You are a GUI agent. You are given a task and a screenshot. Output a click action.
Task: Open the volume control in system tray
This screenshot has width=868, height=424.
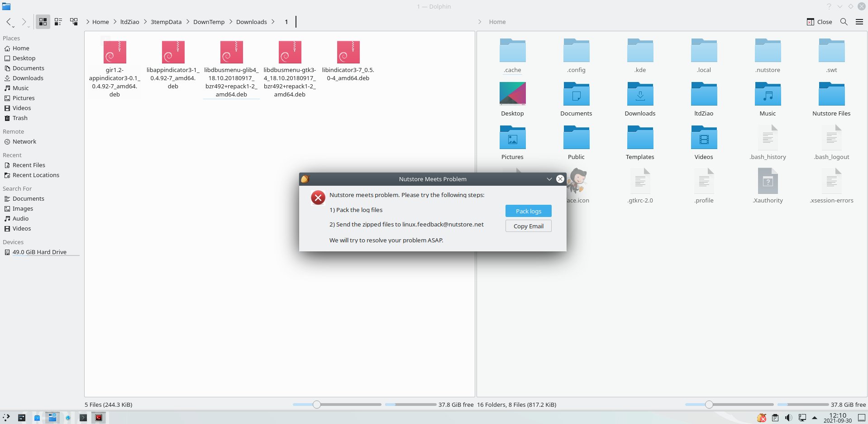coord(788,418)
